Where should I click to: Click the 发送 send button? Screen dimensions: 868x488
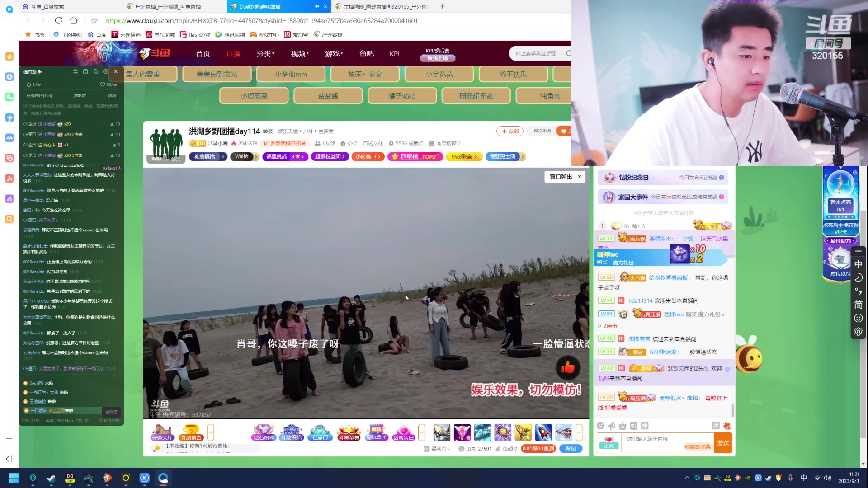pos(723,443)
